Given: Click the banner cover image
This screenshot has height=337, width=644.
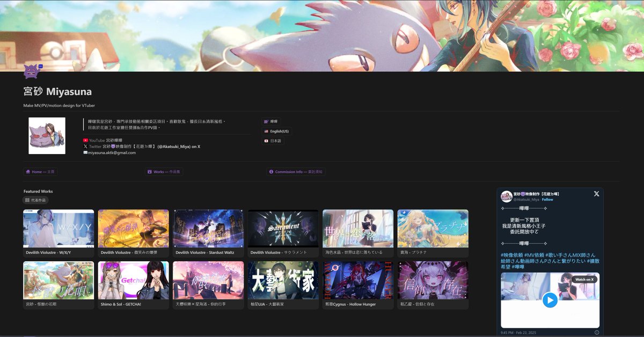Looking at the screenshot, I should [322, 35].
